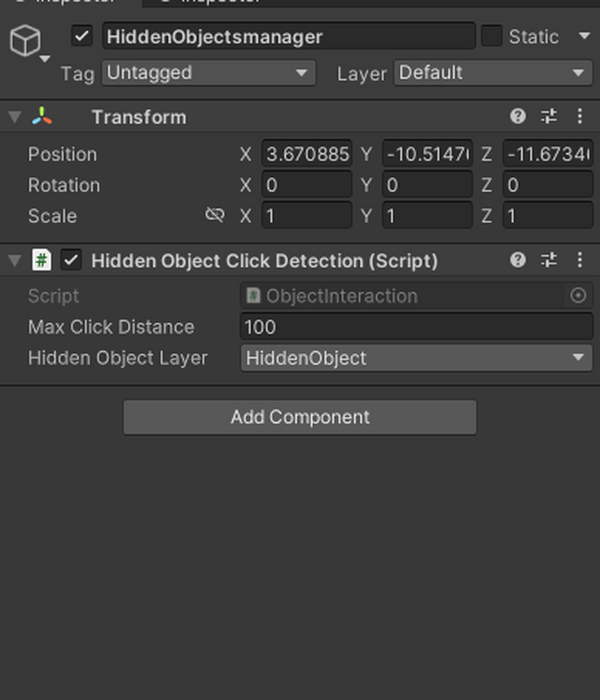Image resolution: width=600 pixels, height=700 pixels.
Task: Open Transform help documentation via question mark icon
Action: [x=518, y=116]
